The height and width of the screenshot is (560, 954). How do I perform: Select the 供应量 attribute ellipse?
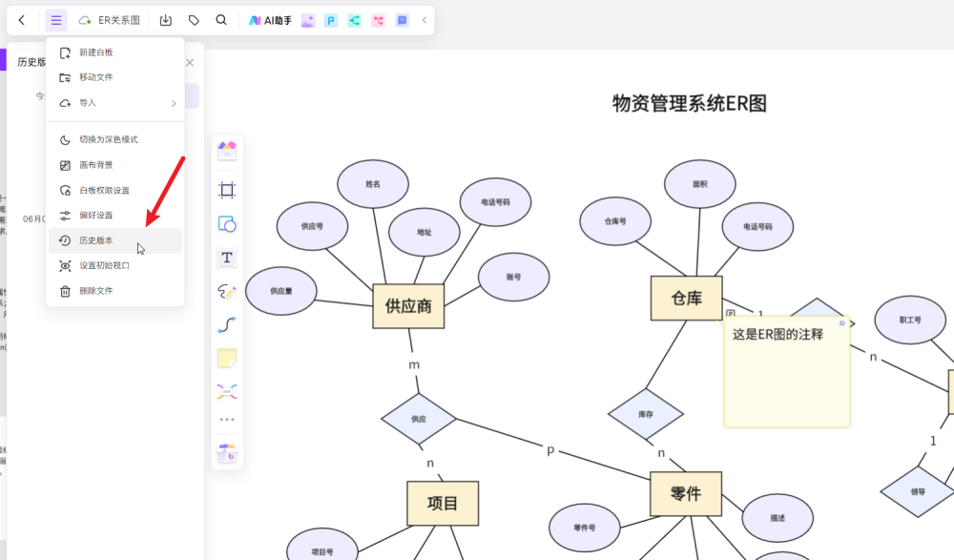coord(281,291)
